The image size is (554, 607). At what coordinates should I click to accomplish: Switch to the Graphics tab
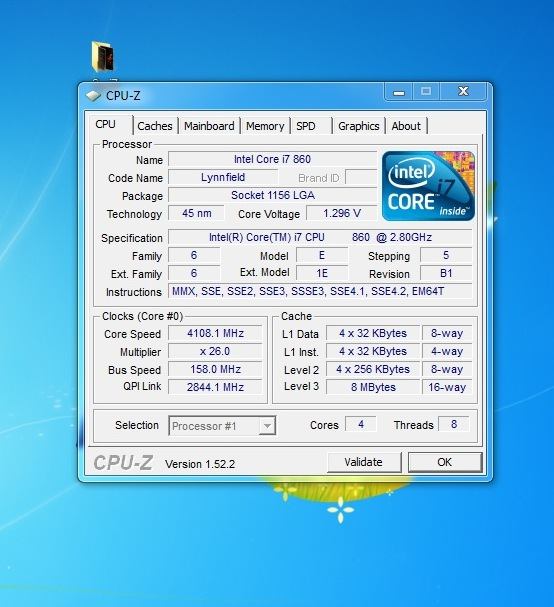click(358, 126)
